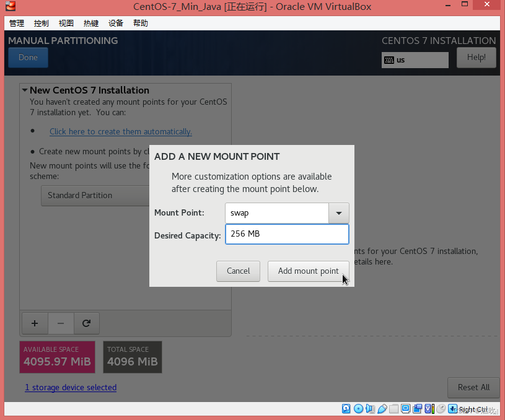This screenshot has height=420, width=505.
Task: Click the audio speaker icon in status bar
Action: [370, 409]
